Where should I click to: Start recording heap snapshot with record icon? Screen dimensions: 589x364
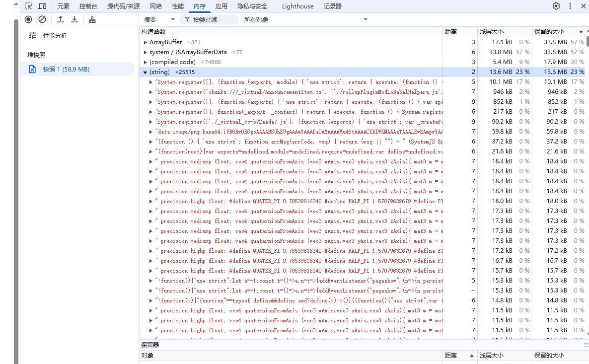(28, 19)
